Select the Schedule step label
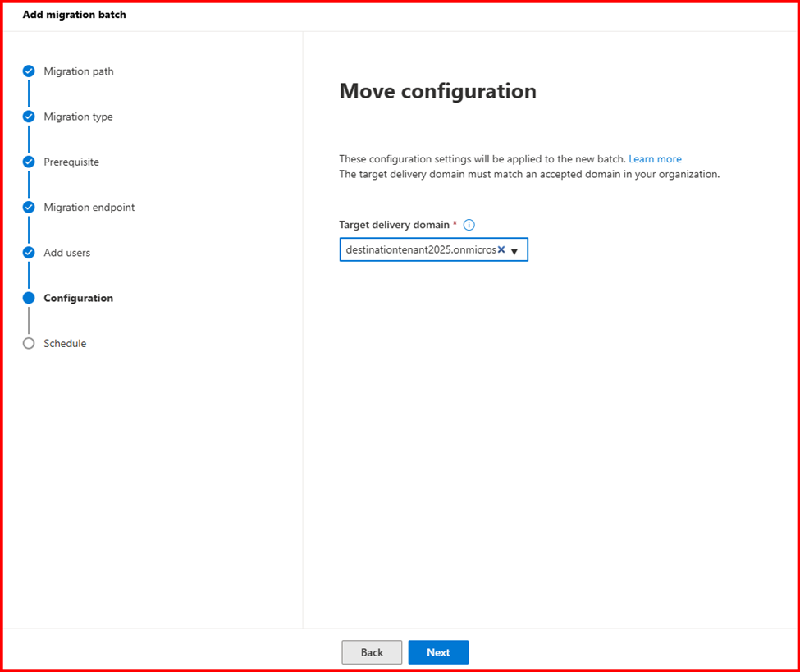 (x=65, y=344)
